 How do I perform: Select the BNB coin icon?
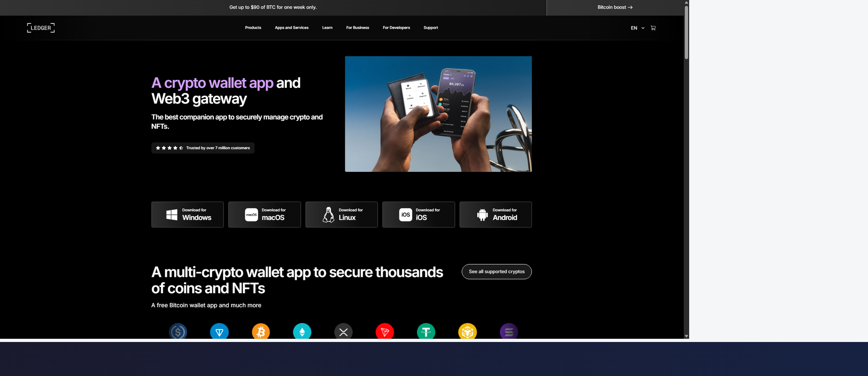468,331
